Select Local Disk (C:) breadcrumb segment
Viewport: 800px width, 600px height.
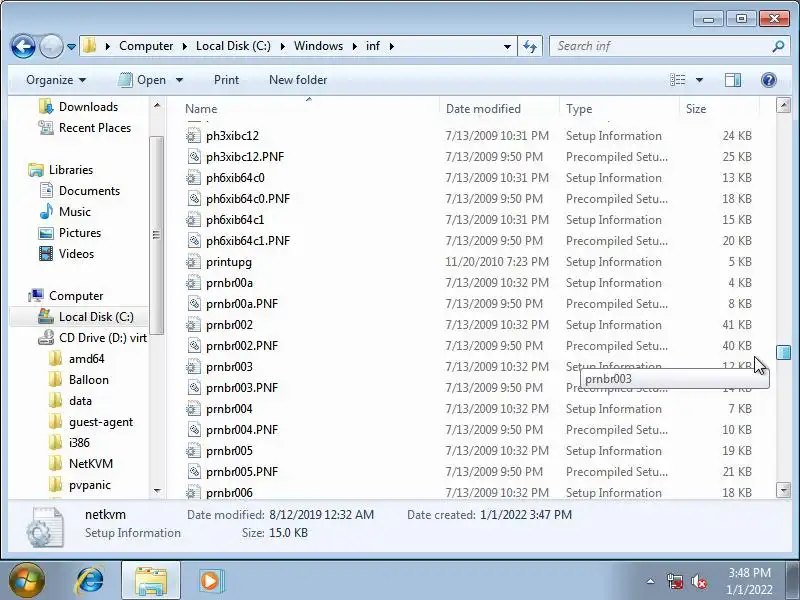click(233, 46)
